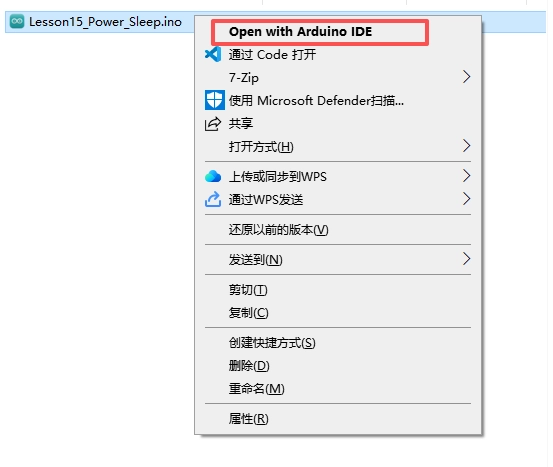Expand the 通过WPS发送 submenu arrow
This screenshot has height=467, width=553.
[466, 199]
